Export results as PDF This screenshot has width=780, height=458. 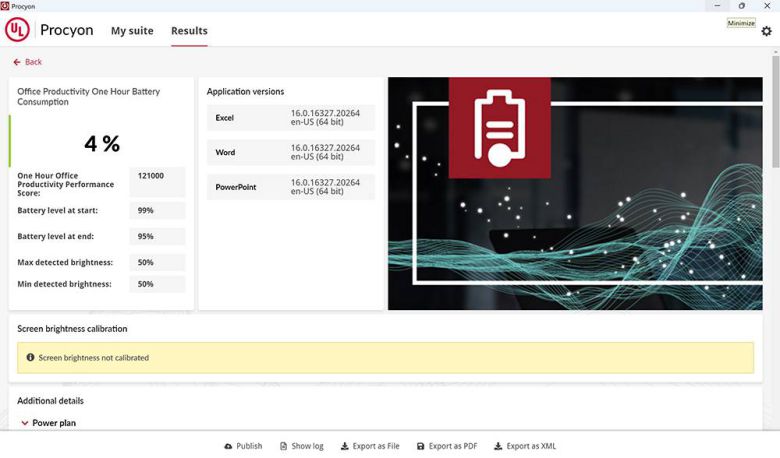tap(446, 446)
